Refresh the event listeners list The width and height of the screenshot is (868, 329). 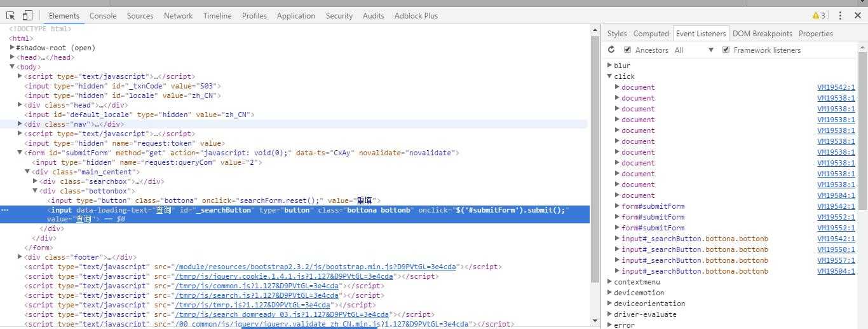click(611, 50)
